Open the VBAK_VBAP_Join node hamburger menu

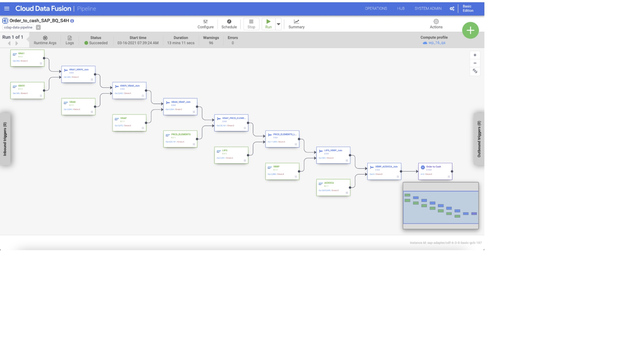coord(194,112)
